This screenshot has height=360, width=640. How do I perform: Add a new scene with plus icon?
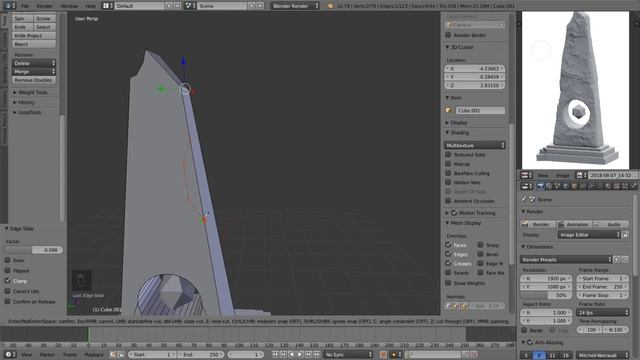252,6
